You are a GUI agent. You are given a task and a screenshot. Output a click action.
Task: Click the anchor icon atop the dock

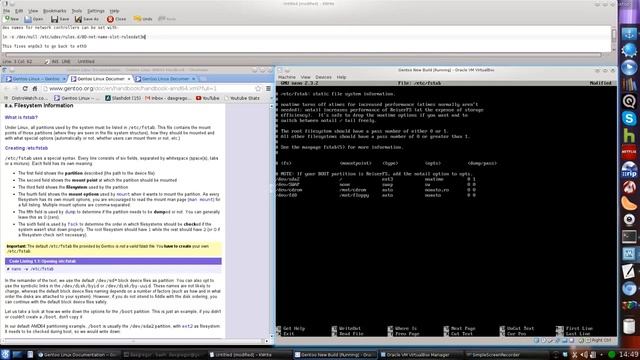(x=629, y=33)
